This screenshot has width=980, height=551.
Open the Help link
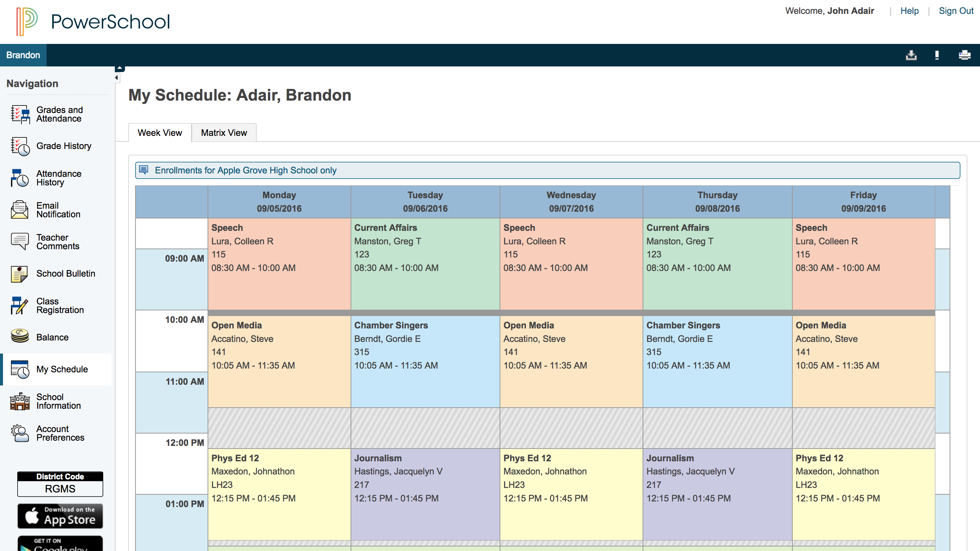click(909, 11)
